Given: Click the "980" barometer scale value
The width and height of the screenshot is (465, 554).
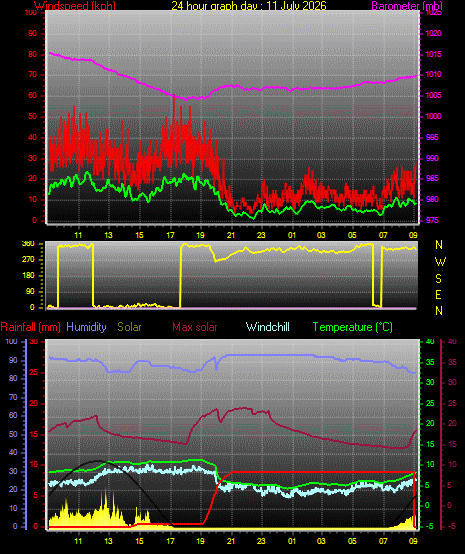Looking at the screenshot, I should click(x=432, y=199).
